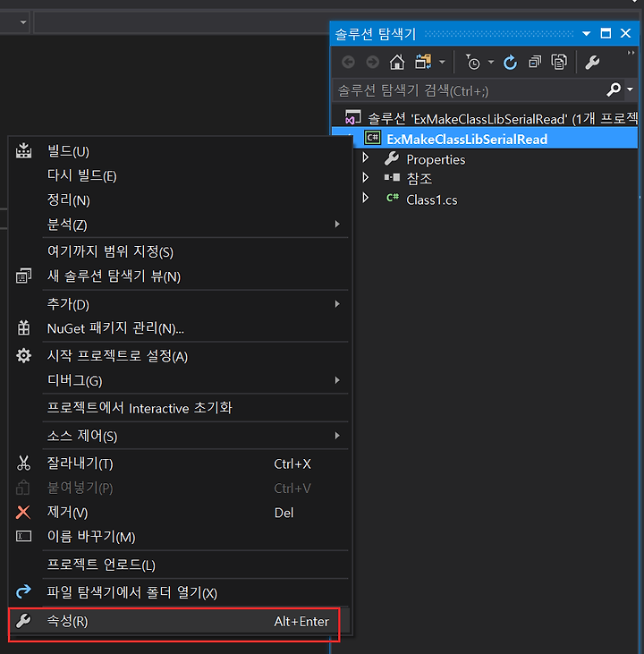Image resolution: width=644 pixels, height=654 pixels.
Task: Maximize the Solution Explorer panel
Action: click(606, 33)
